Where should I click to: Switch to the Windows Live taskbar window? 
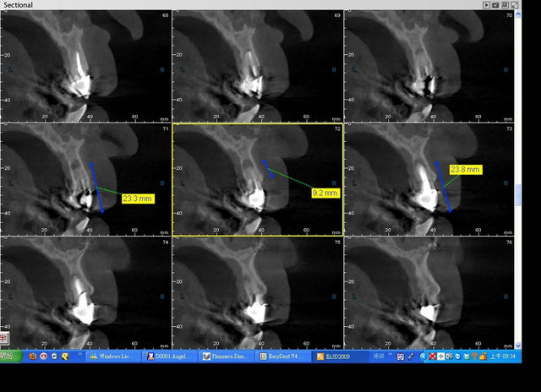click(113, 357)
